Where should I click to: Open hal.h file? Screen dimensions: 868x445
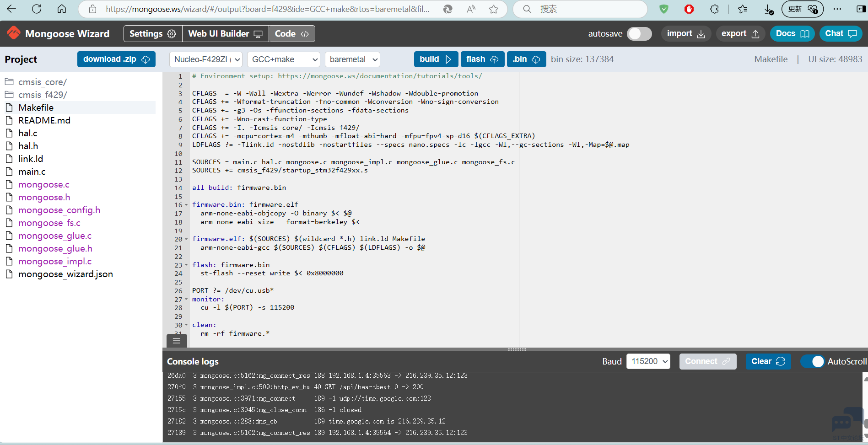pyautogui.click(x=28, y=146)
